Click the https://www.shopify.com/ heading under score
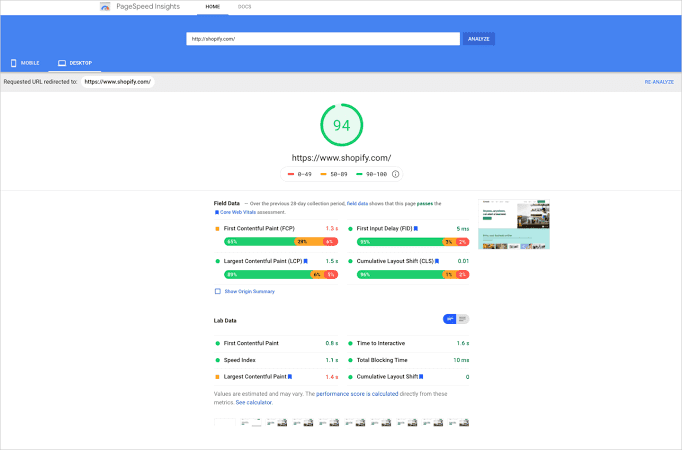Screen dimensions: 682x450 [x=341, y=158]
